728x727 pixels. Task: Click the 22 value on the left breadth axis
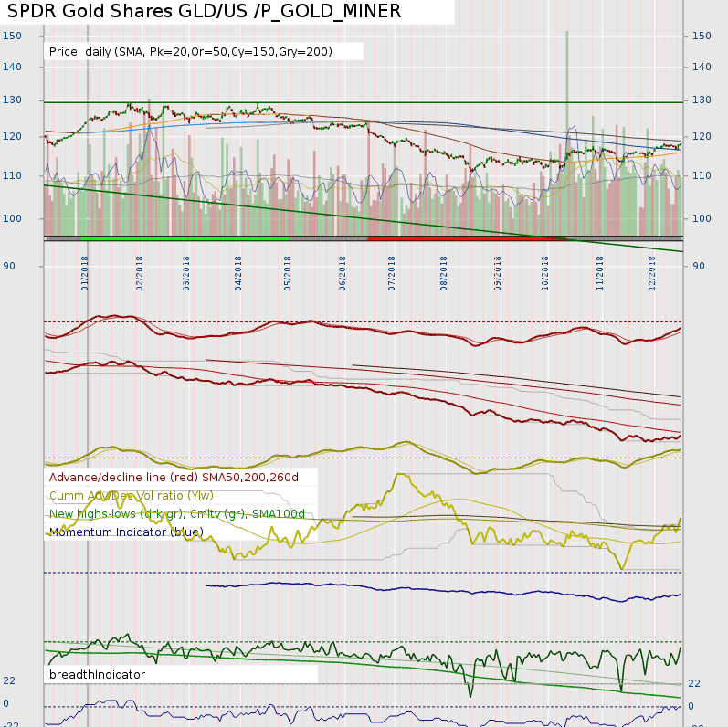click(9, 680)
